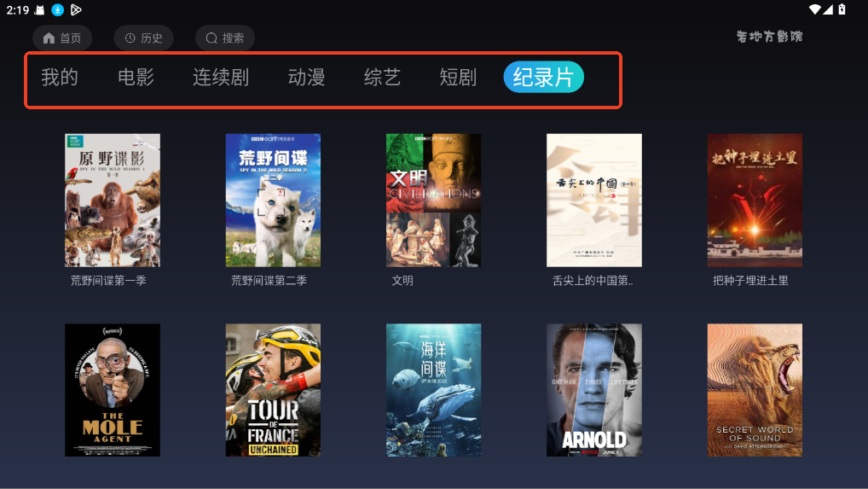Tap the cat notification icon in status bar

coord(39,9)
